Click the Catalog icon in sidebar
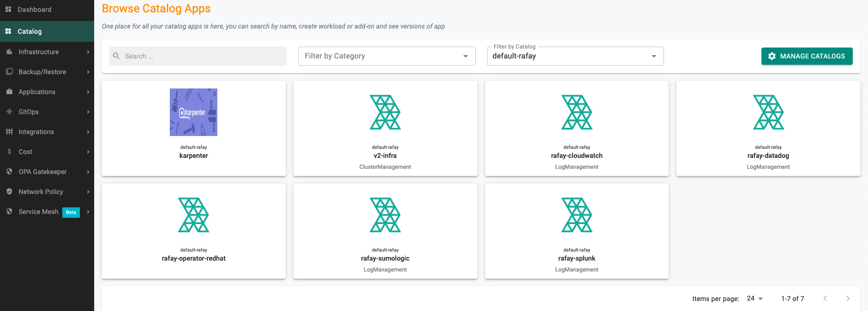 8,31
